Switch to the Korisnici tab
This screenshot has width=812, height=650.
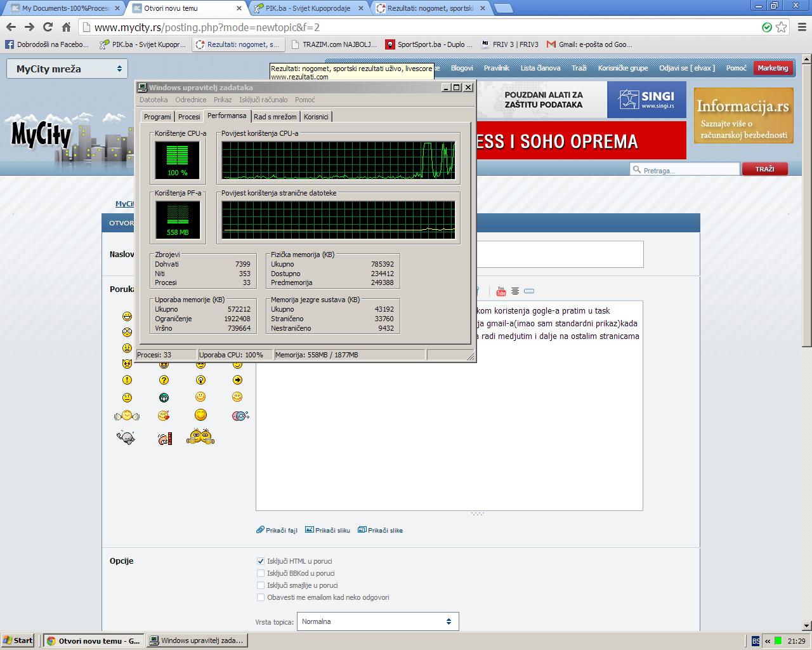click(316, 117)
